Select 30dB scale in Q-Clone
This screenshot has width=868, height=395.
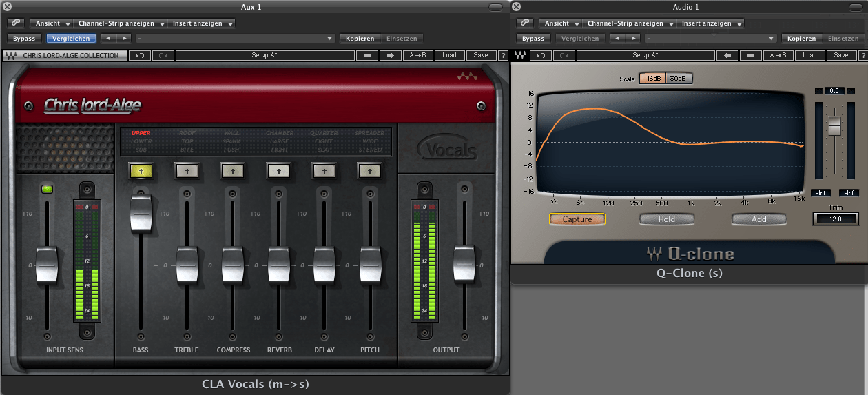(679, 79)
